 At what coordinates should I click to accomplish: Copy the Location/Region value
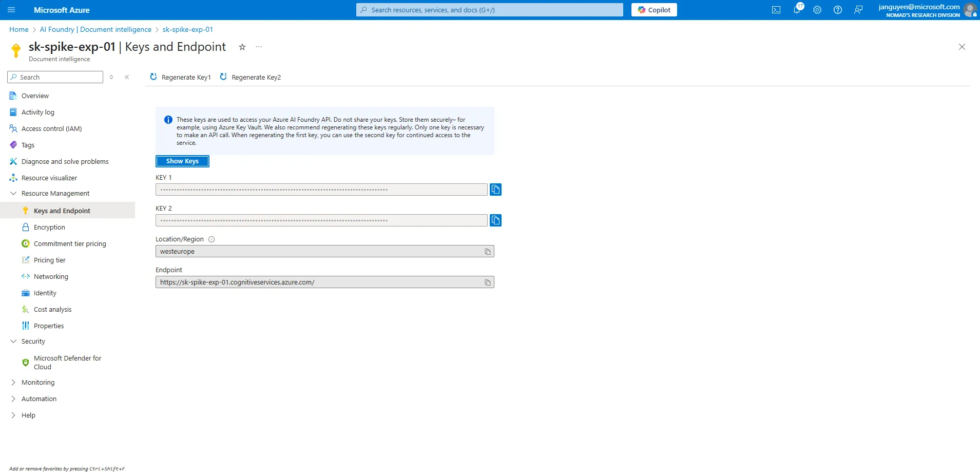(x=488, y=252)
